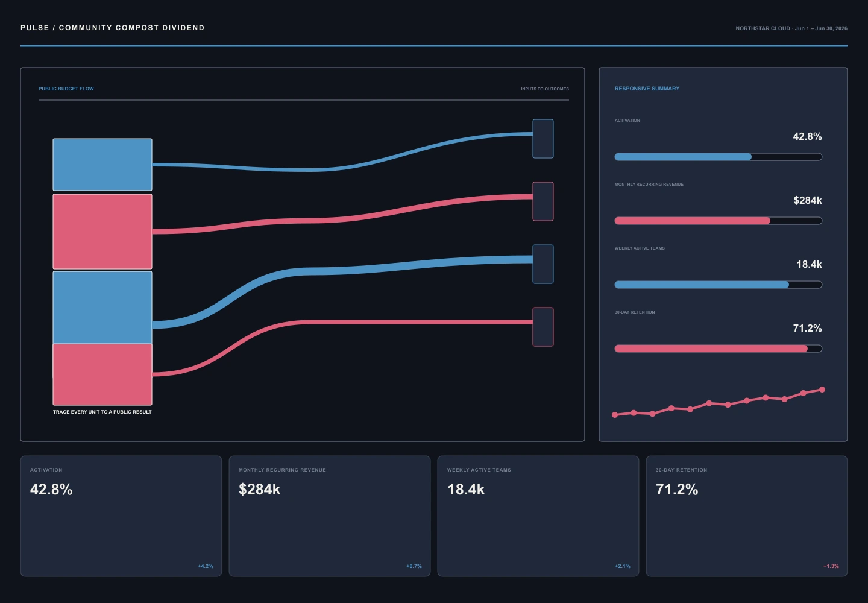
Task: Click the "−1.3%" change in the retention card
Action: point(831,566)
